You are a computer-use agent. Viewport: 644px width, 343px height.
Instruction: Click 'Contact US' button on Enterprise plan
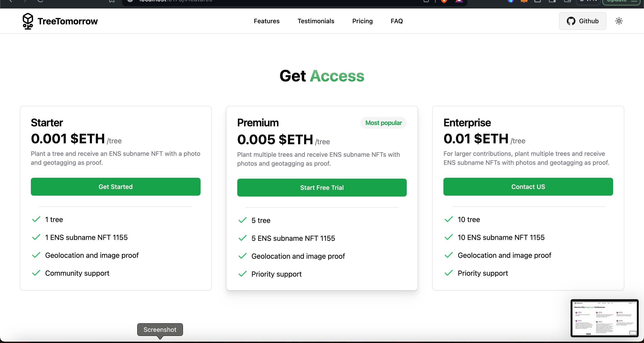[528, 187]
